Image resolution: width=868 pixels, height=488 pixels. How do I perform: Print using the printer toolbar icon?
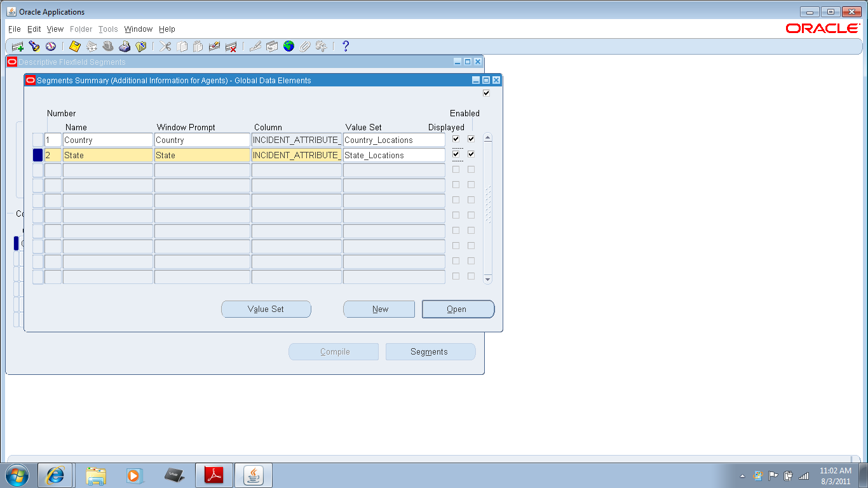[x=125, y=46]
